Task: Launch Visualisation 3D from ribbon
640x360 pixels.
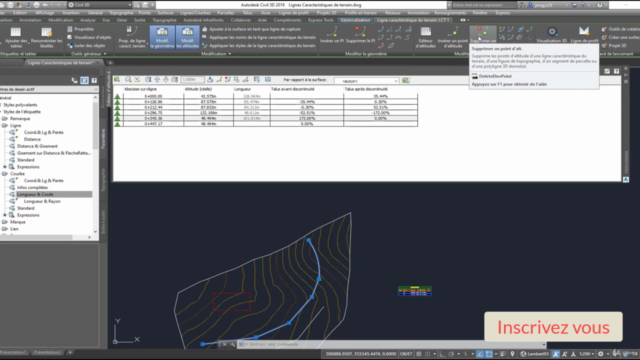Action: (552, 35)
